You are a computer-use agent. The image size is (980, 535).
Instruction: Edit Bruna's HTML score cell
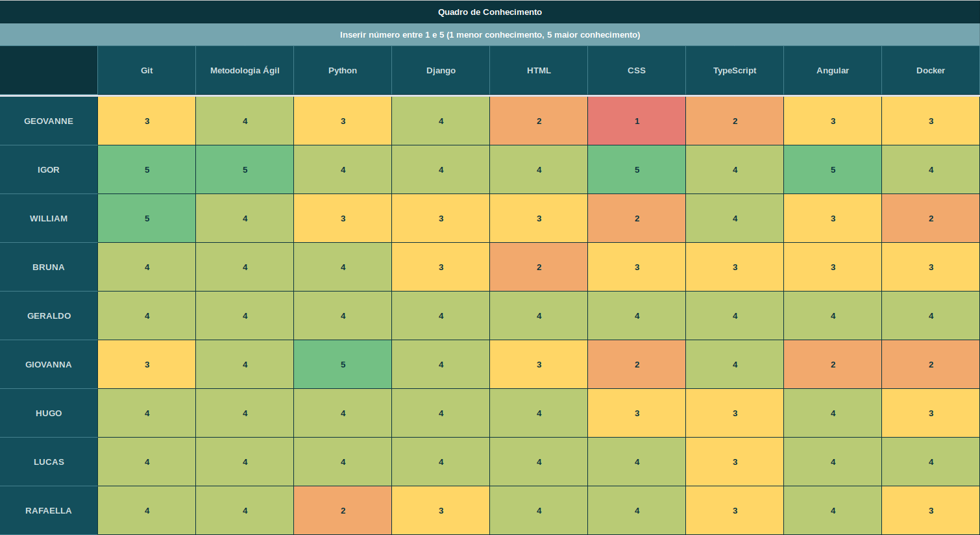pos(539,267)
